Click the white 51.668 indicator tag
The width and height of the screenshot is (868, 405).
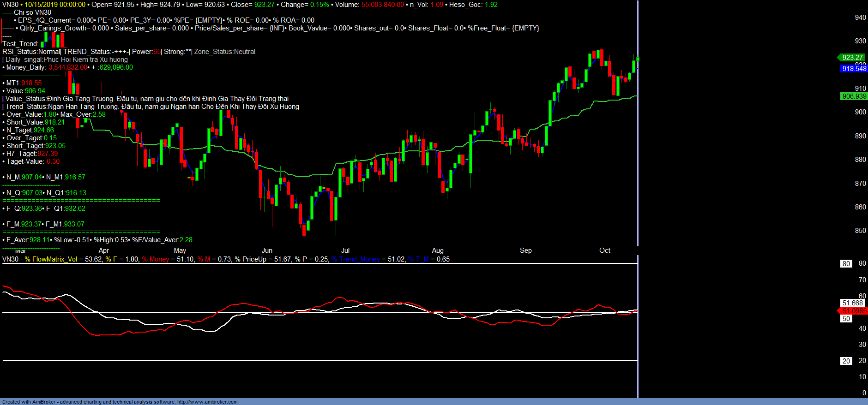(x=852, y=303)
